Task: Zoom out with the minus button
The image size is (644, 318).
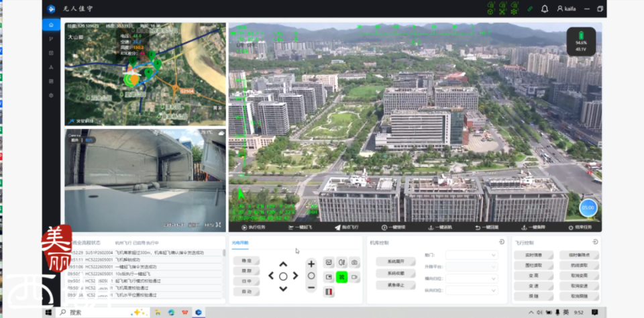Action: (311, 288)
